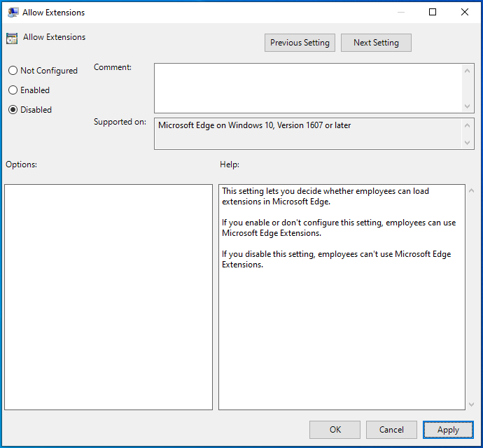Go to Next Setting
Screen dimensions: 483x448
coord(376,43)
